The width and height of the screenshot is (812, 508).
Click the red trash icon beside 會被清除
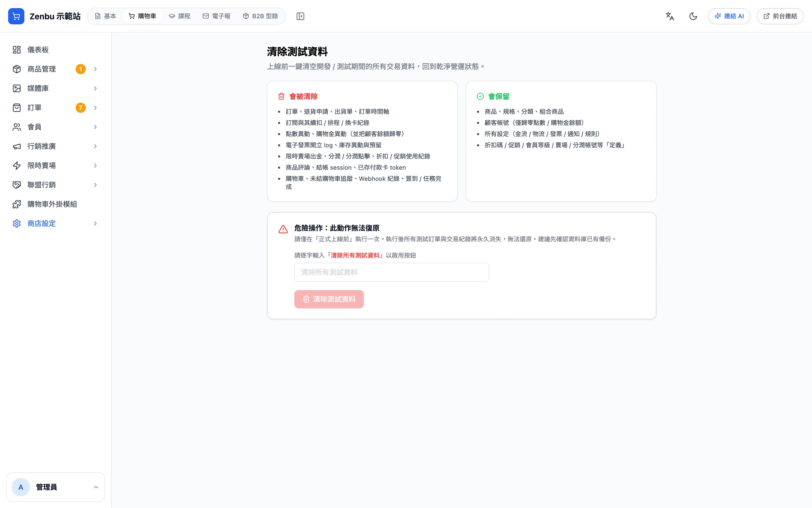[x=281, y=97]
